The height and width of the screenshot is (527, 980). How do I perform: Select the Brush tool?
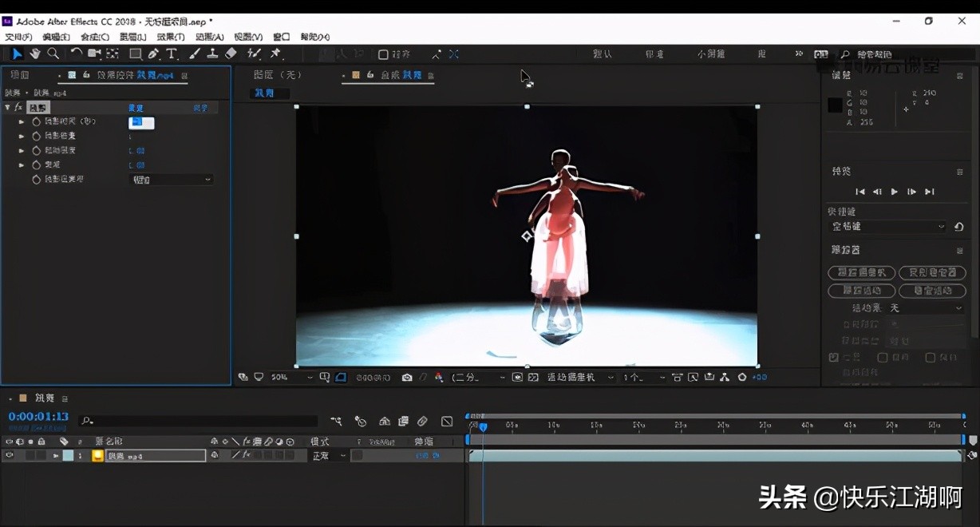pos(194,53)
